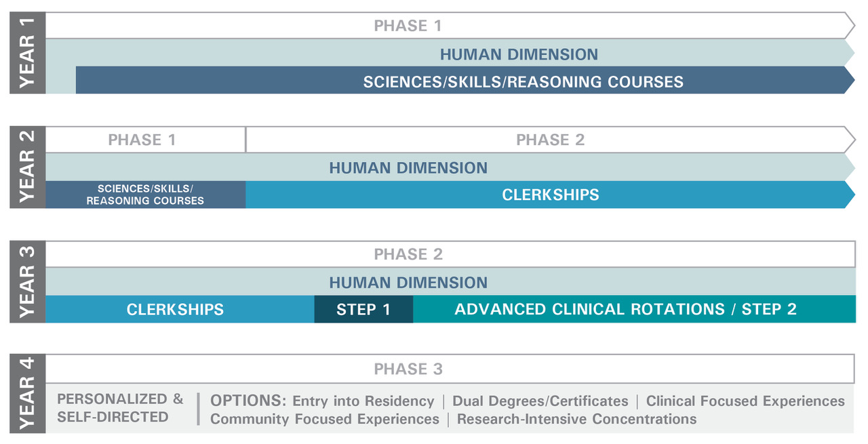Select the YEAR 2 side label

[x=27, y=167]
